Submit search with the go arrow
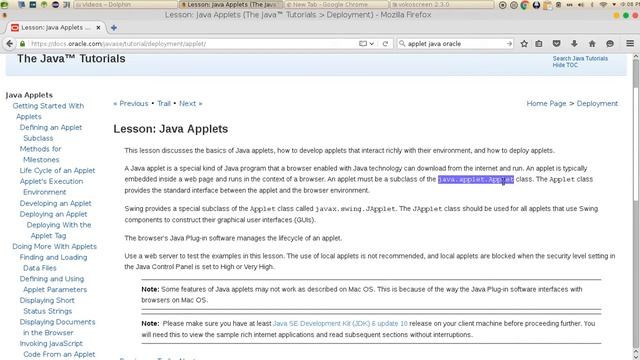This screenshot has width=640, height=360. click(509, 43)
